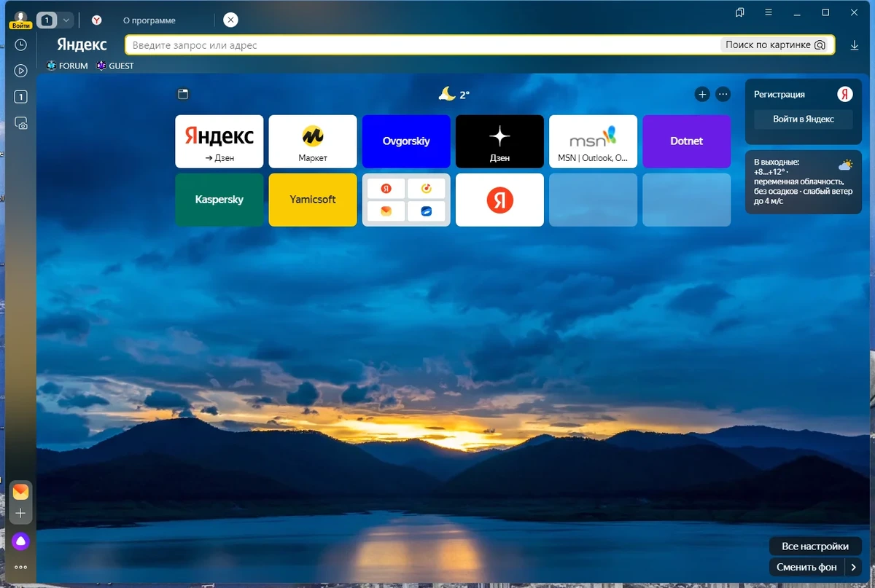875x588 pixels.
Task: Take a screenshot with the camera sidebar icon
Action: pos(21,123)
